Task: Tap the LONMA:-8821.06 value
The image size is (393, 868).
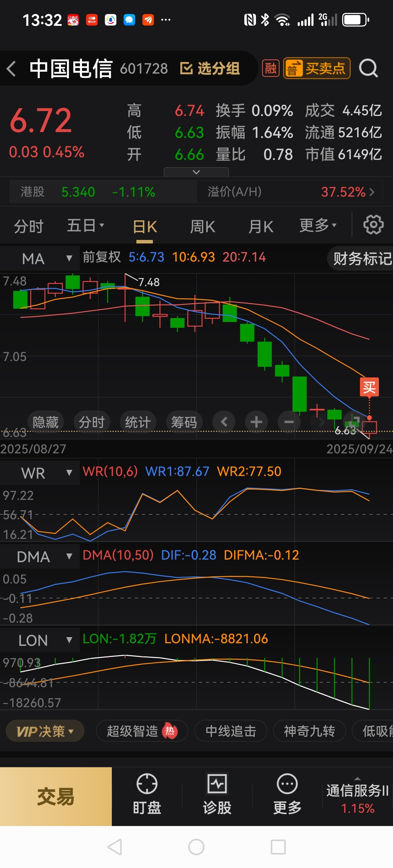Action: 216,638
